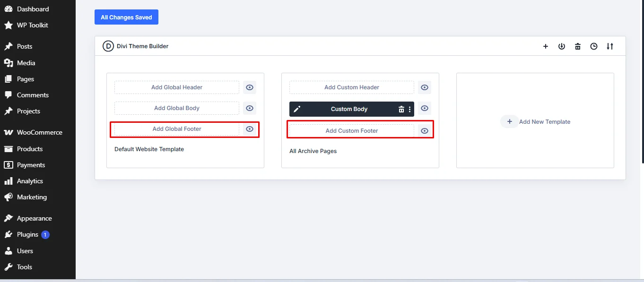Click the Products box icon
644x282 pixels.
click(x=8, y=149)
